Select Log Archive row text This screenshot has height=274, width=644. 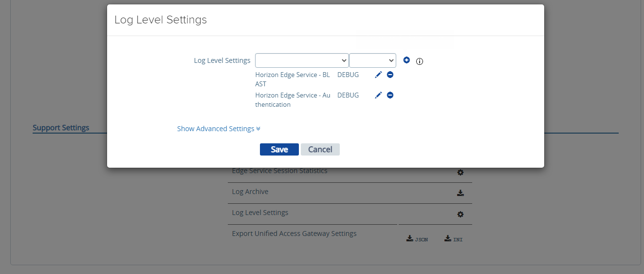point(250,192)
